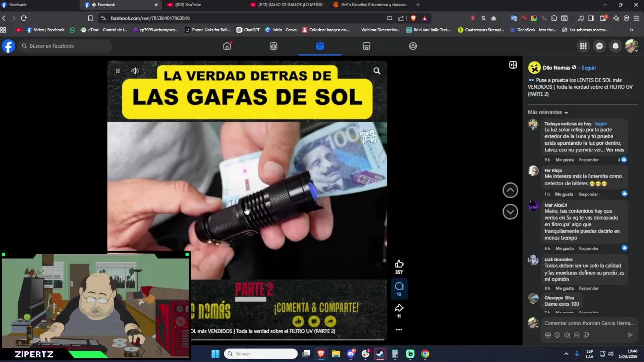Image resolution: width=644 pixels, height=362 pixels.
Task: Open the Dilo Nomas page name
Action: pyautogui.click(x=556, y=68)
